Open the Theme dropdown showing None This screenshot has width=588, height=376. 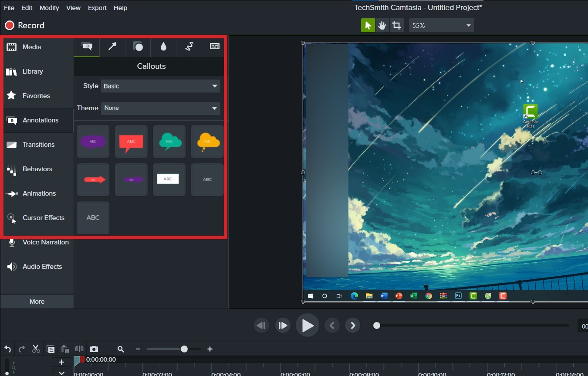click(x=160, y=108)
